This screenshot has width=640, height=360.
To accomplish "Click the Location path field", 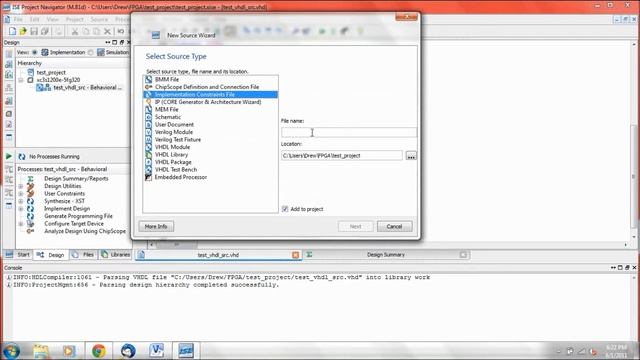I will [342, 156].
